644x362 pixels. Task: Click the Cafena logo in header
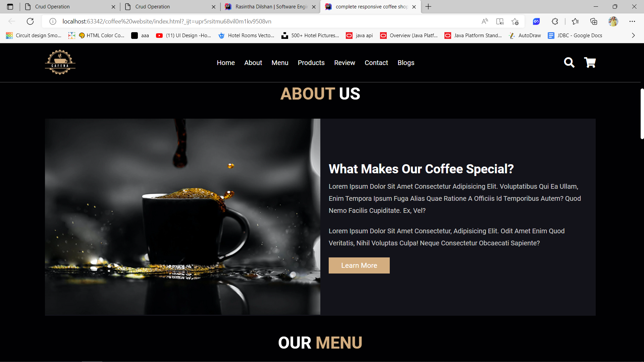(60, 62)
